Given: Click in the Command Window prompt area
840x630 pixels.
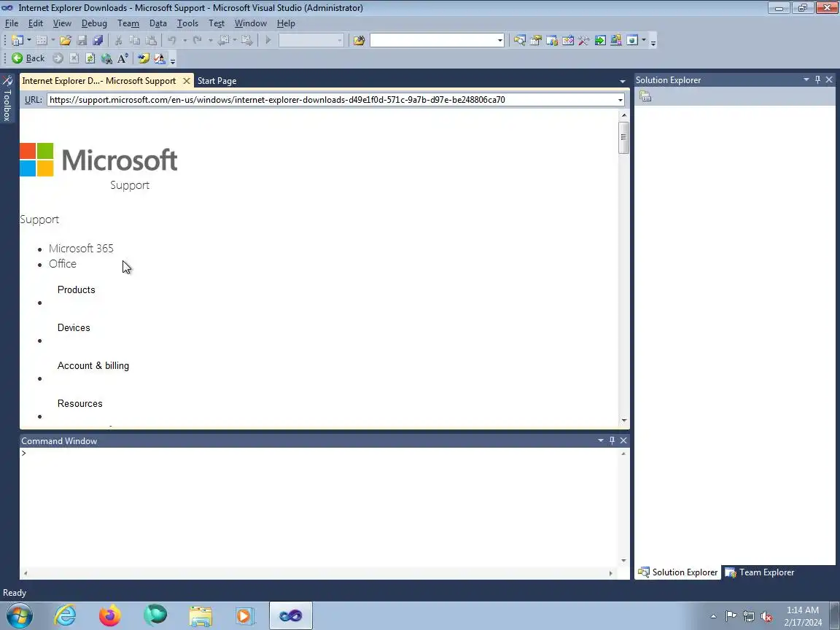Looking at the screenshot, I should tap(320, 507).
